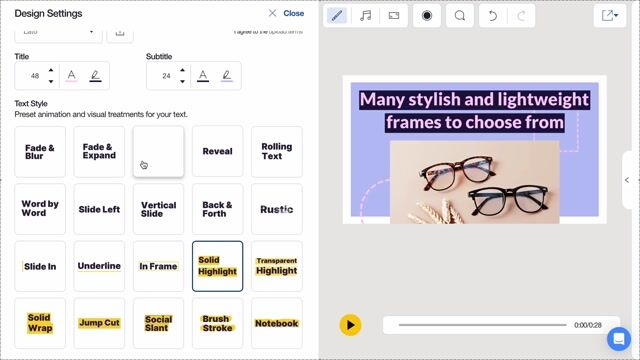
Task: Choose the Social Slant text style
Action: point(158,323)
